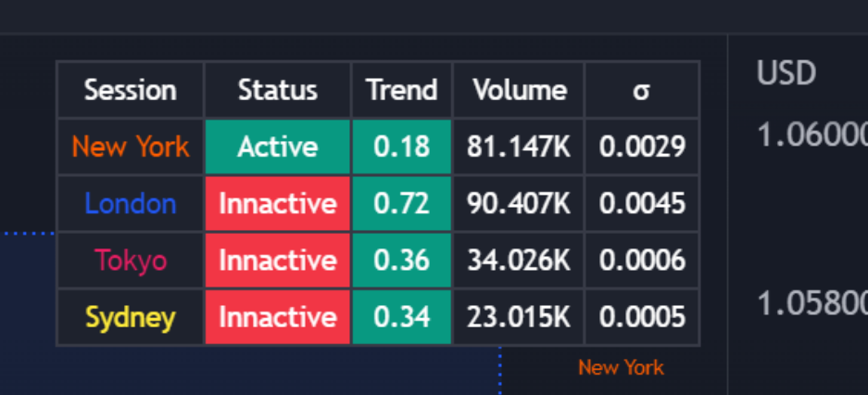Click the Volume column header
868x395 pixels.
pos(519,90)
